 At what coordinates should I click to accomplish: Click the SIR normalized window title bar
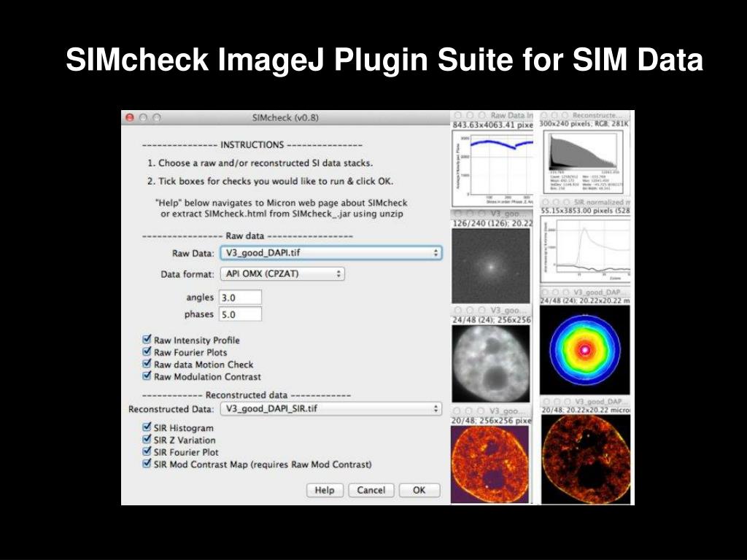(585, 203)
